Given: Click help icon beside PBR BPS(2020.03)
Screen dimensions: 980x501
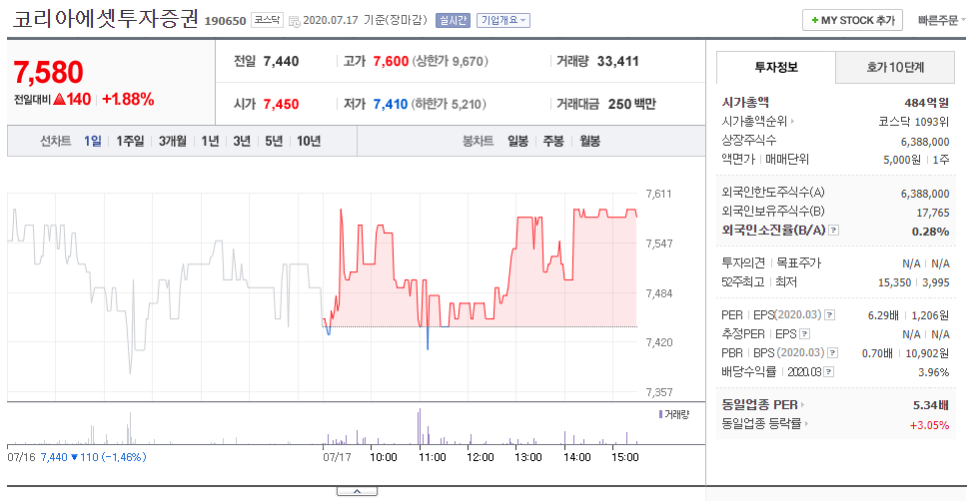Looking at the screenshot, I should (832, 353).
